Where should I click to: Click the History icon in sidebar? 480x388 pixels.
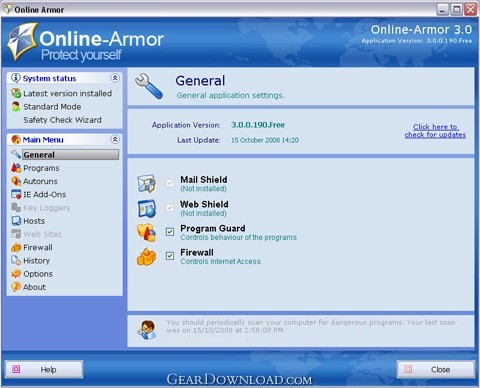pyautogui.click(x=16, y=260)
